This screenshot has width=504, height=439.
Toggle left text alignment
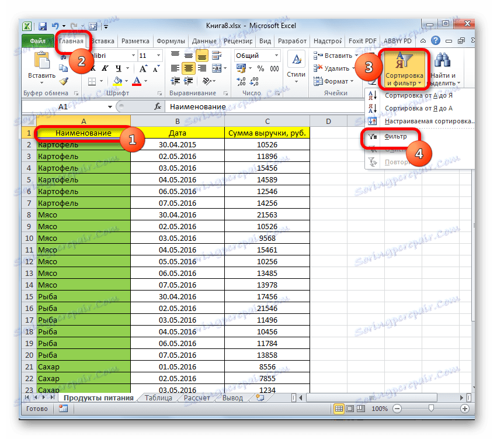(x=175, y=68)
